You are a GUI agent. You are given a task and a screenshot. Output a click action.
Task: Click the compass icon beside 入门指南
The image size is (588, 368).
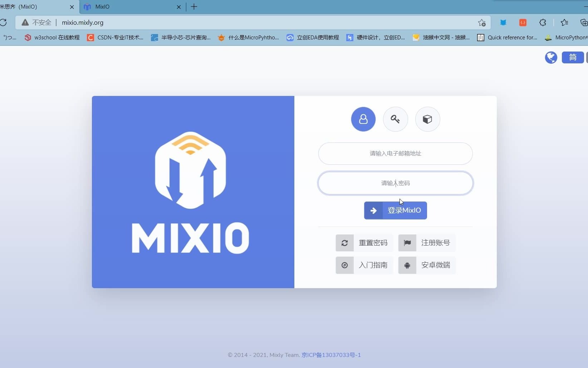pos(344,265)
